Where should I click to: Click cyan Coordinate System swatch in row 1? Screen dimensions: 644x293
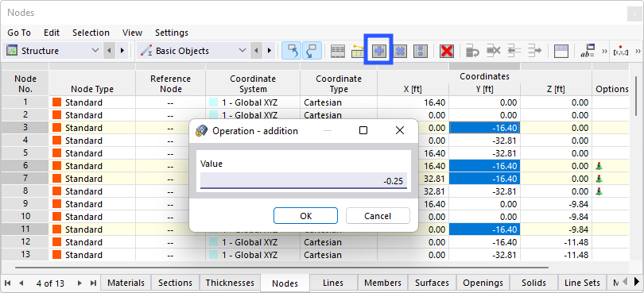click(213, 102)
